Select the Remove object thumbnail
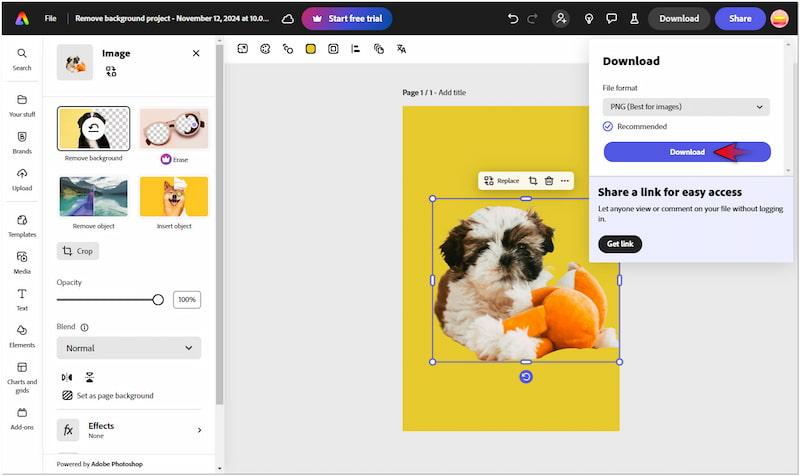 [x=93, y=198]
